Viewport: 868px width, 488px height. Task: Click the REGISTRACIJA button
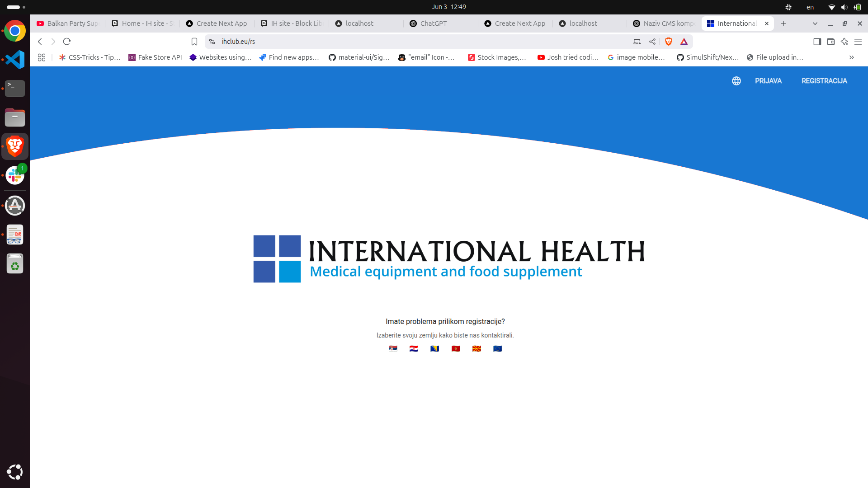click(x=824, y=81)
